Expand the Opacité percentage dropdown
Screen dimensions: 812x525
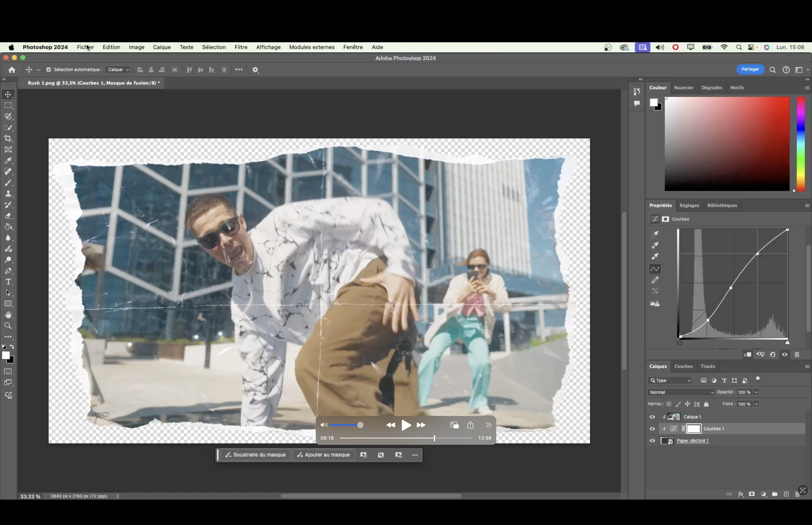pyautogui.click(x=756, y=392)
